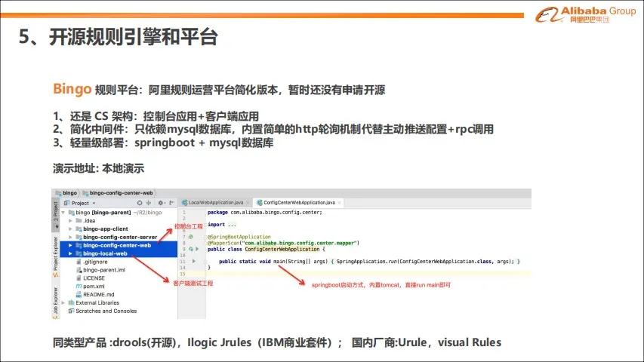Select the .gitignore file
The height and width of the screenshot is (362, 644).
click(95, 262)
